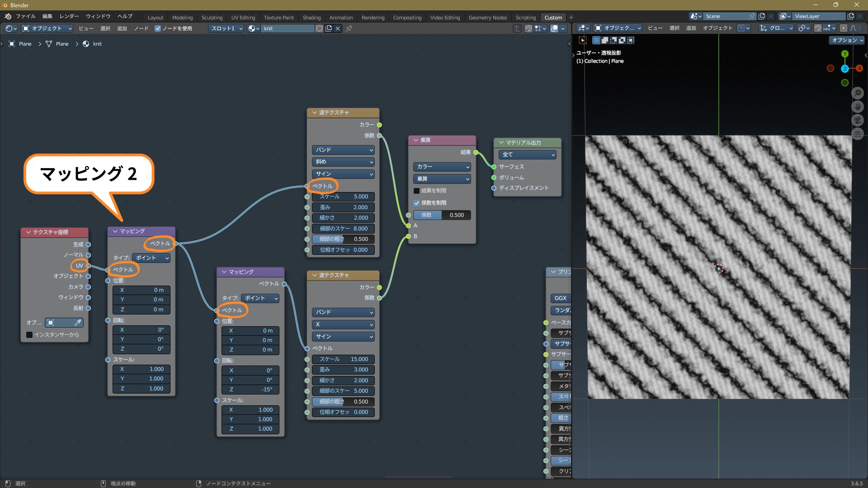Image resolution: width=868 pixels, height=488 pixels.
Task: Adjust the 係数 0.500 slider in 乗算 node
Action: click(442, 215)
